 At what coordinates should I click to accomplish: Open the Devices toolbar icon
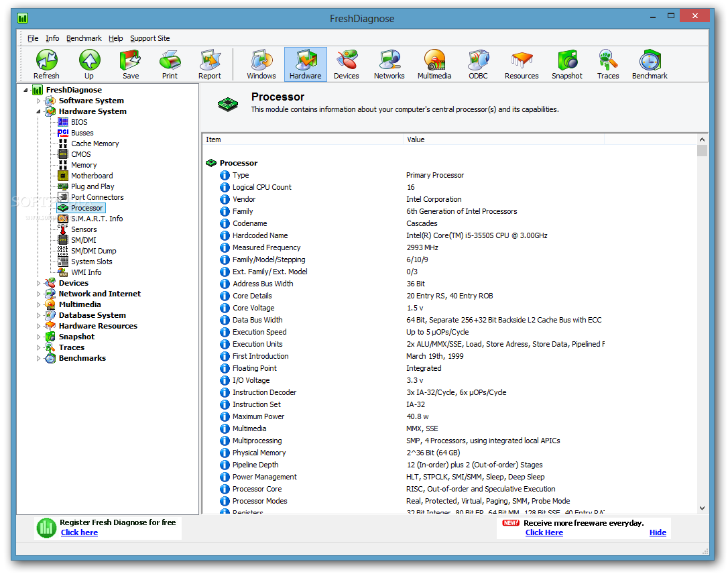pos(347,64)
